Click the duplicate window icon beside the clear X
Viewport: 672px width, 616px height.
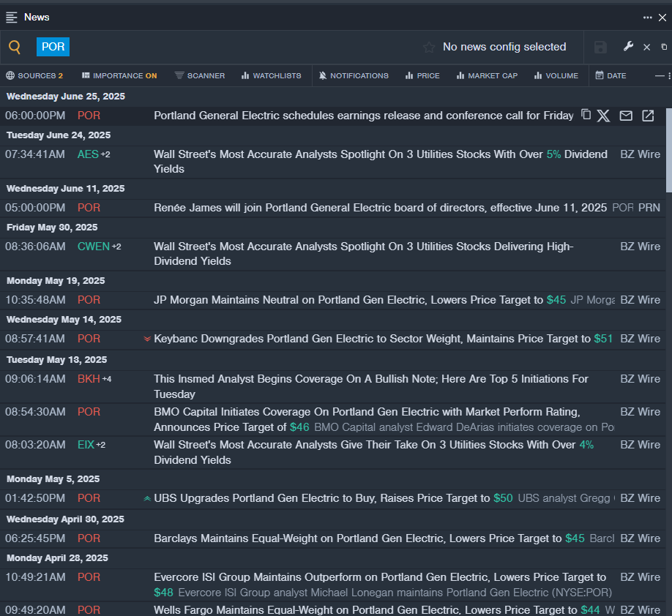pyautogui.click(x=664, y=47)
